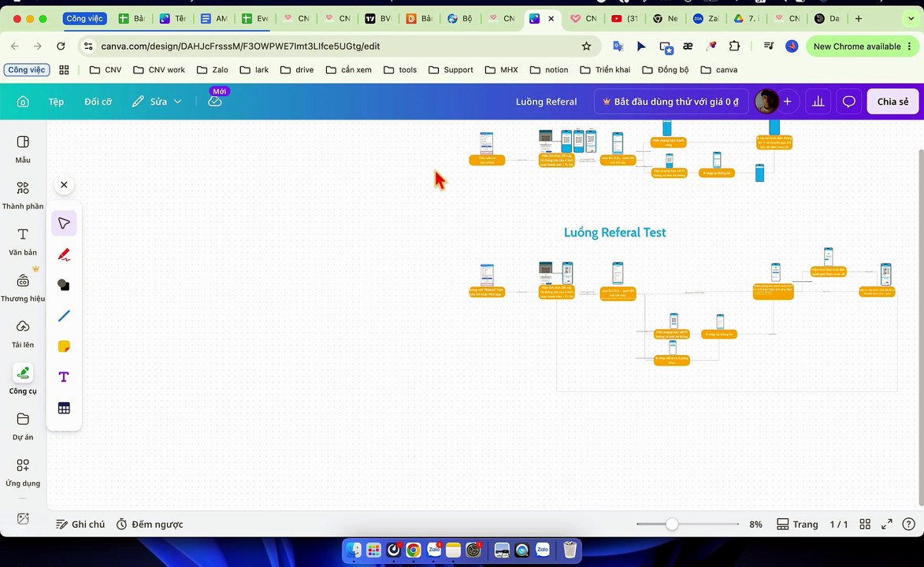The image size is (924, 567).
Task: Click the vertical canvas scrollbar
Action: tap(921, 327)
